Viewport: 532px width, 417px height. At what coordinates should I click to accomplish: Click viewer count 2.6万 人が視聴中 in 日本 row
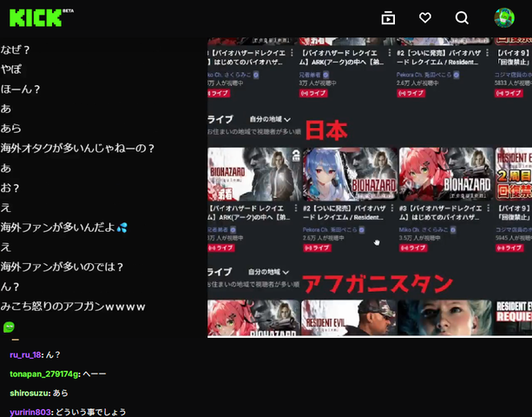[324, 238]
